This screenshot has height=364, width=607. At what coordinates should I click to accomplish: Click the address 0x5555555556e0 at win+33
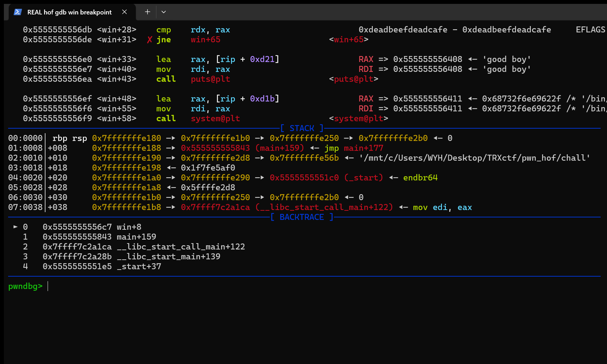tap(57, 60)
